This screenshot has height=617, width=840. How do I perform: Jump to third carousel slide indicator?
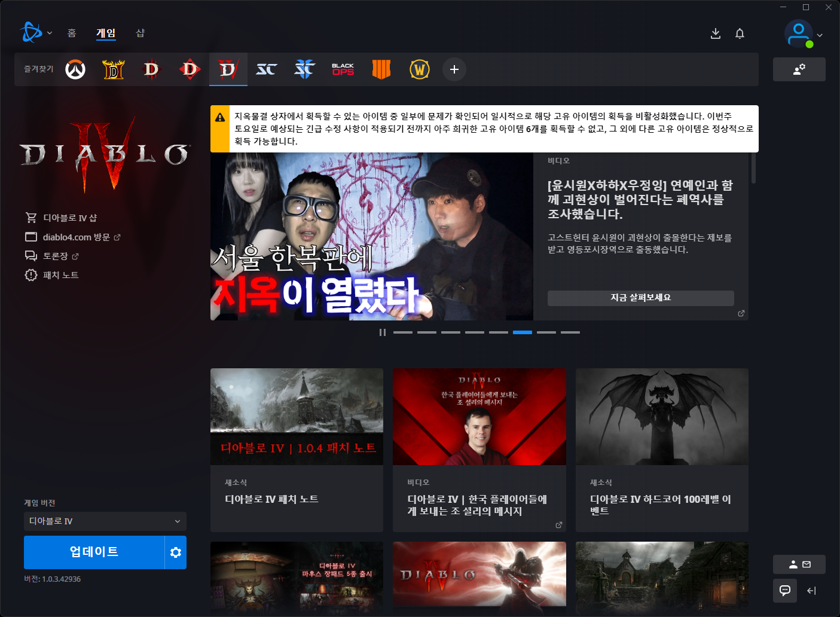tap(451, 332)
